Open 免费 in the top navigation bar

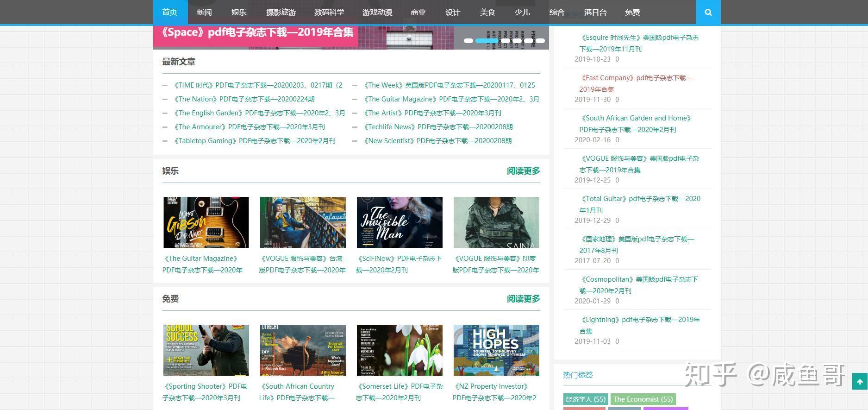click(632, 13)
